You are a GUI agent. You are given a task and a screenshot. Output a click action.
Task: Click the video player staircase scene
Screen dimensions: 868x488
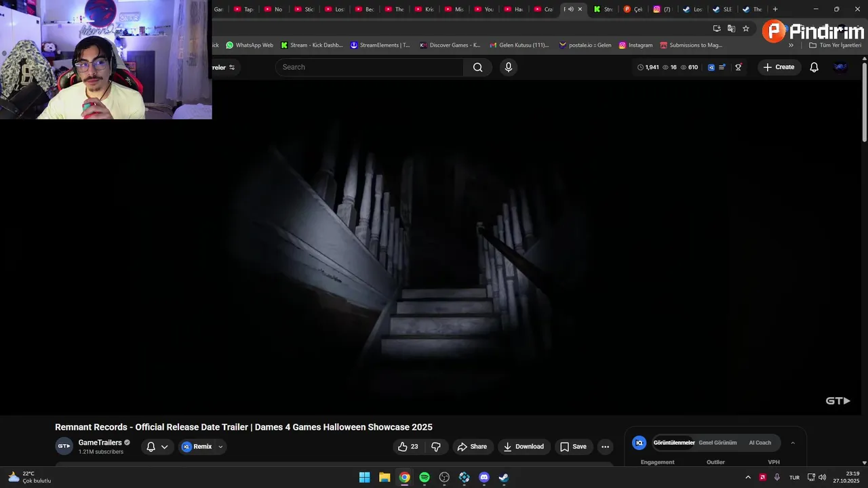tap(431, 247)
